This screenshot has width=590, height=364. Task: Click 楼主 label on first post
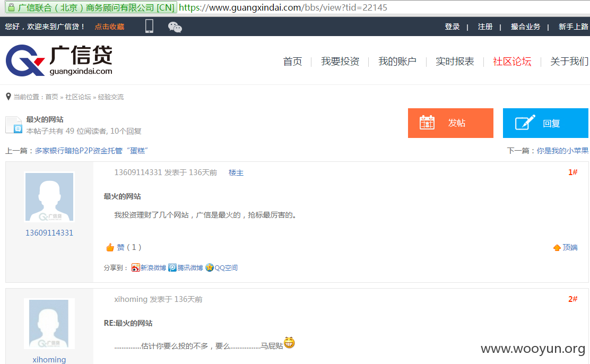coord(236,173)
